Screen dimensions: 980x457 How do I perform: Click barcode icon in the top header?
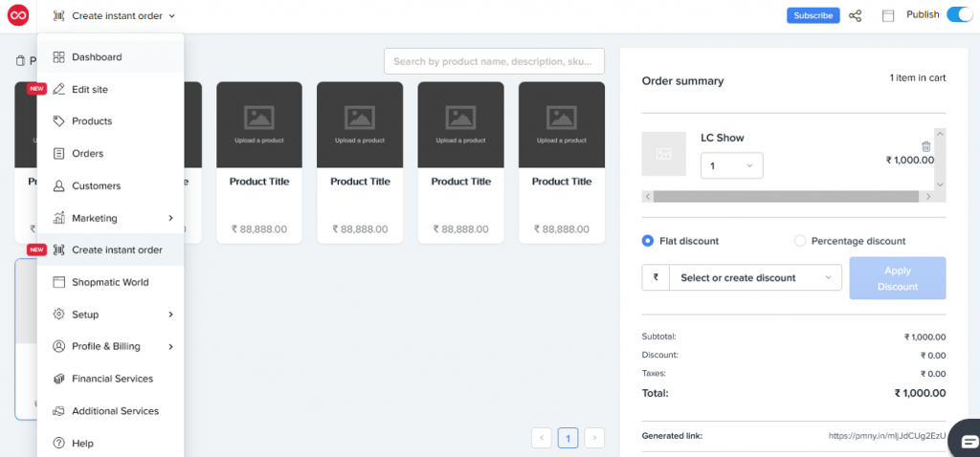[x=58, y=16]
